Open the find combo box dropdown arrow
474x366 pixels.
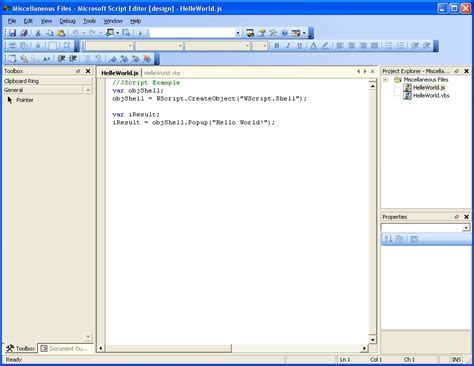coord(238,33)
